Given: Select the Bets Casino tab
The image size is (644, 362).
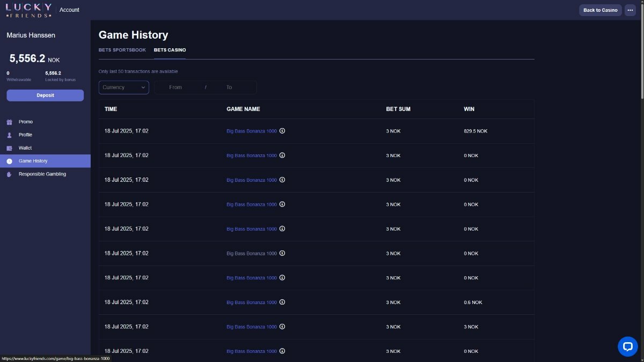Looking at the screenshot, I should click(170, 50).
